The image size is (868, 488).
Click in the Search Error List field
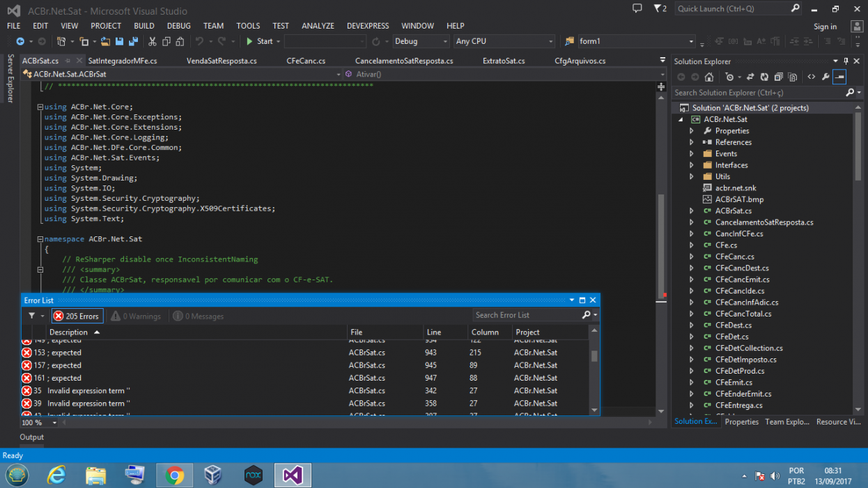click(x=527, y=315)
